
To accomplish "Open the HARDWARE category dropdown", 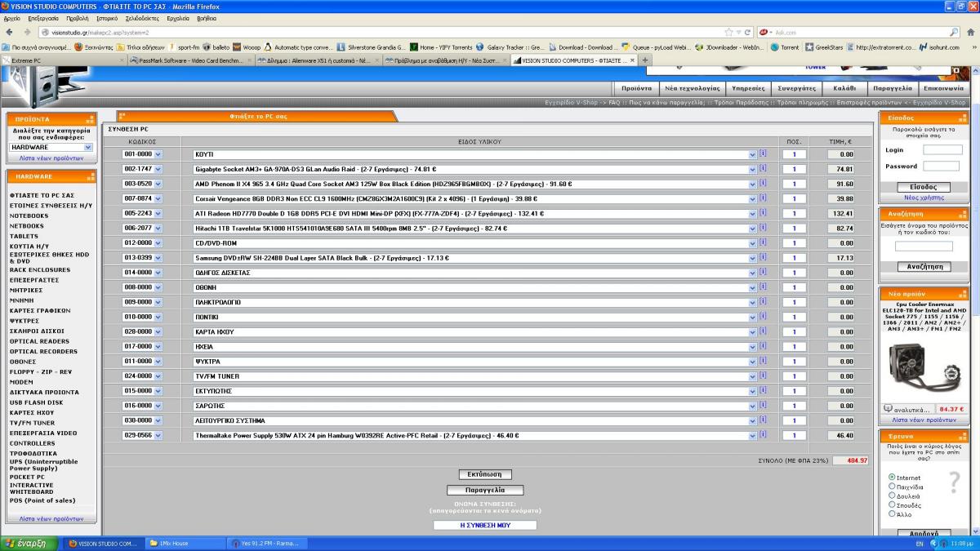I will (51, 147).
